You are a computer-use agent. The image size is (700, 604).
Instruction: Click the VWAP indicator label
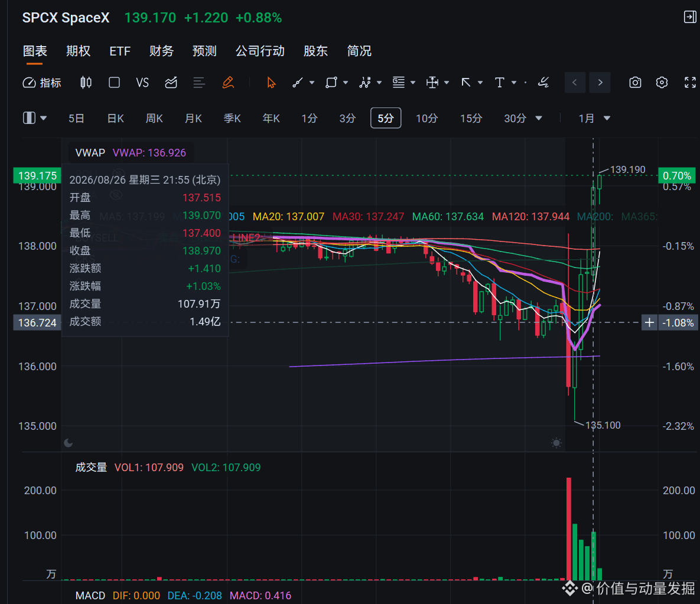coord(90,153)
